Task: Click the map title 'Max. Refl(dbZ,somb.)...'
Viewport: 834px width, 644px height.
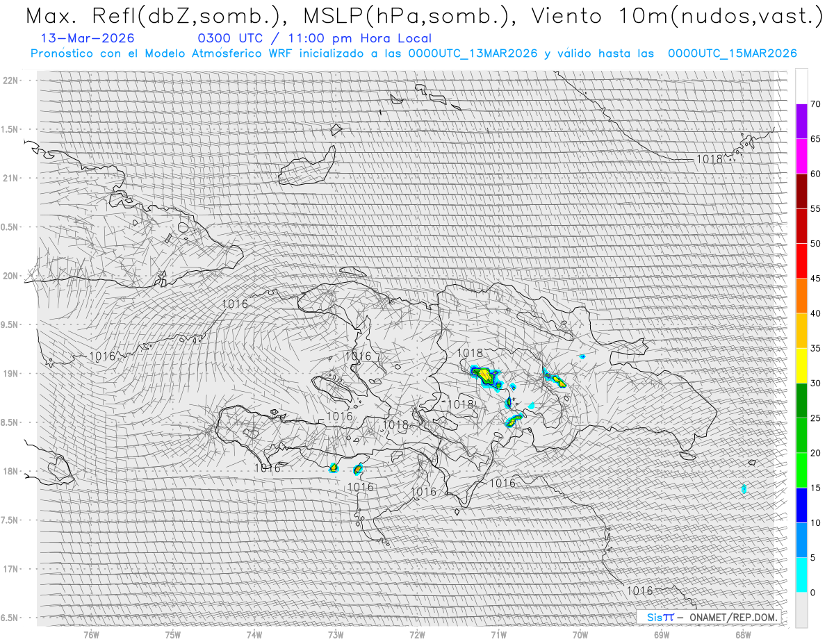Action: (425, 15)
